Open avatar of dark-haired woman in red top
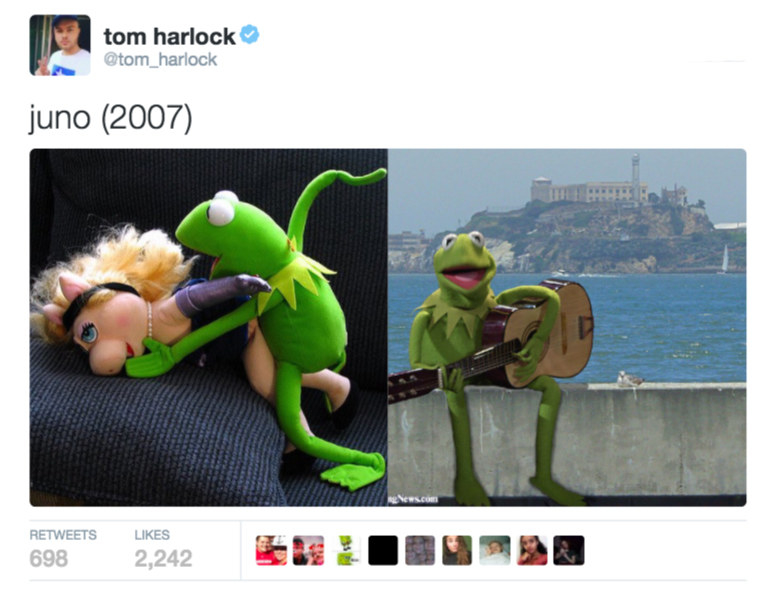The width and height of the screenshot is (767, 591). tap(532, 550)
